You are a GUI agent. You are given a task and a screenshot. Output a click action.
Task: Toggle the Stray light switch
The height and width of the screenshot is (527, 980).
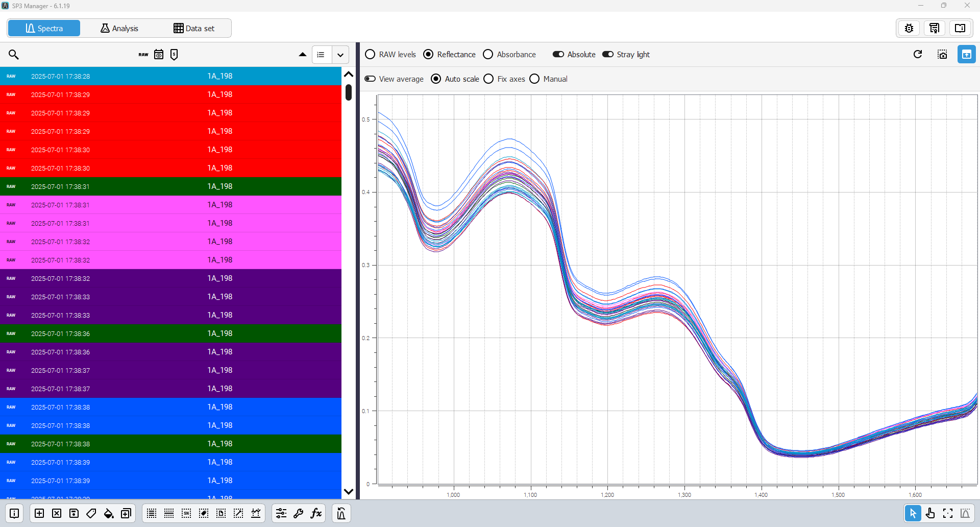pos(608,55)
